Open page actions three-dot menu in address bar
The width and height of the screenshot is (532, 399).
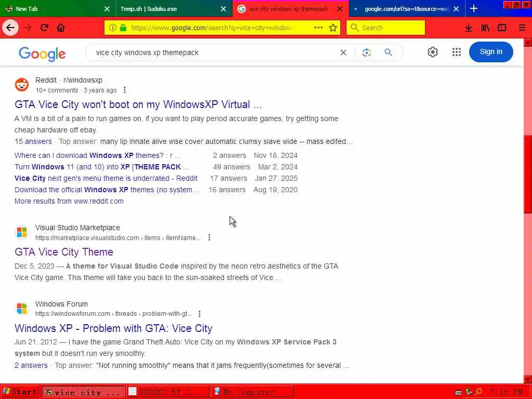(318, 28)
